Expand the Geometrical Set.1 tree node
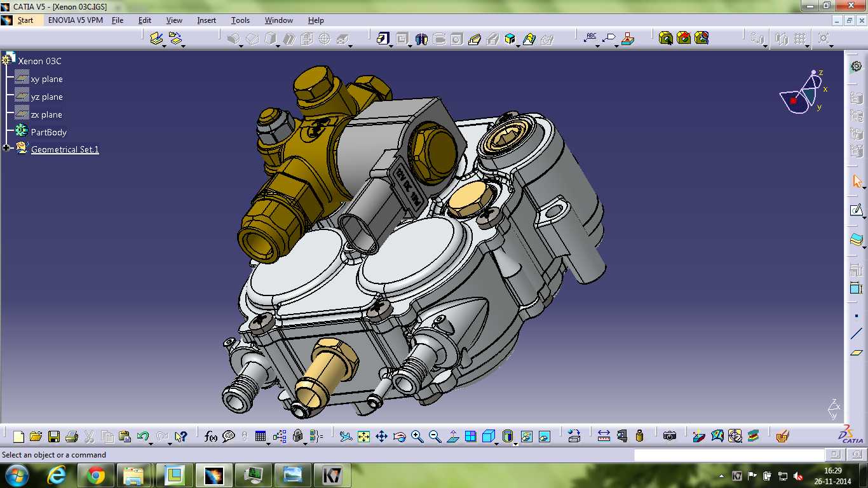The width and height of the screenshot is (868, 488). [x=6, y=148]
